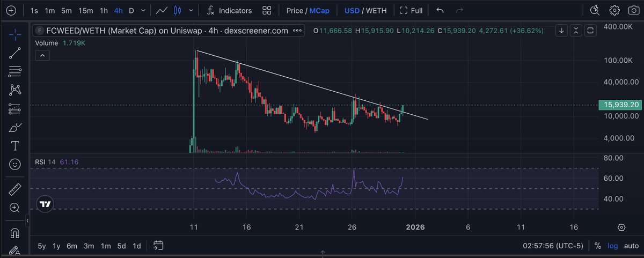
Task: Set the date range to 3m
Action: [x=89, y=246]
